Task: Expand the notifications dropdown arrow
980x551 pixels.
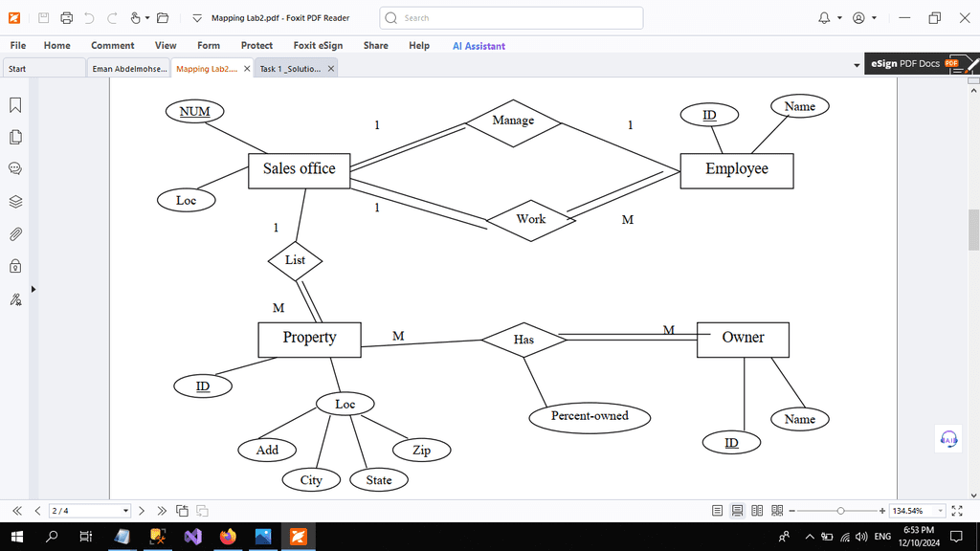Action: [839, 18]
